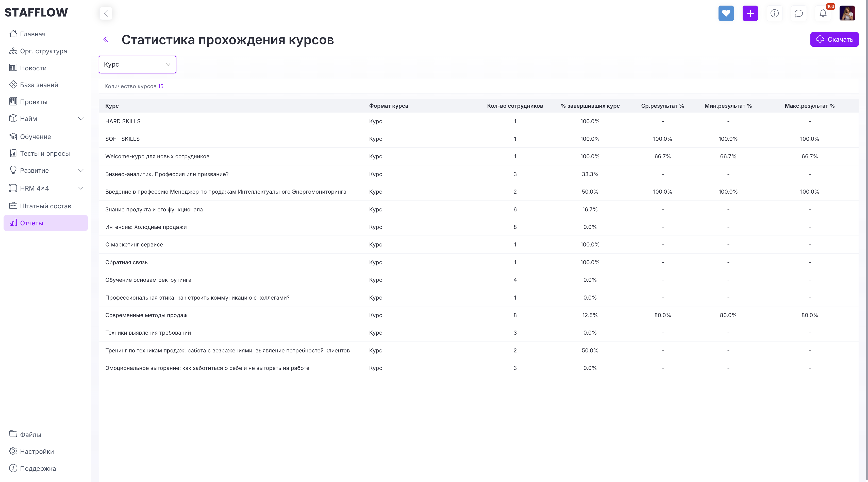Image resolution: width=868 pixels, height=482 pixels.
Task: Click the user profile avatar
Action: pyautogui.click(x=847, y=13)
